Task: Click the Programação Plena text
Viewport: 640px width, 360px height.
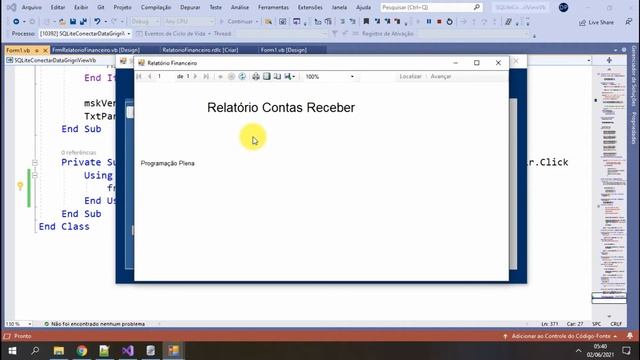Action: coord(167,163)
